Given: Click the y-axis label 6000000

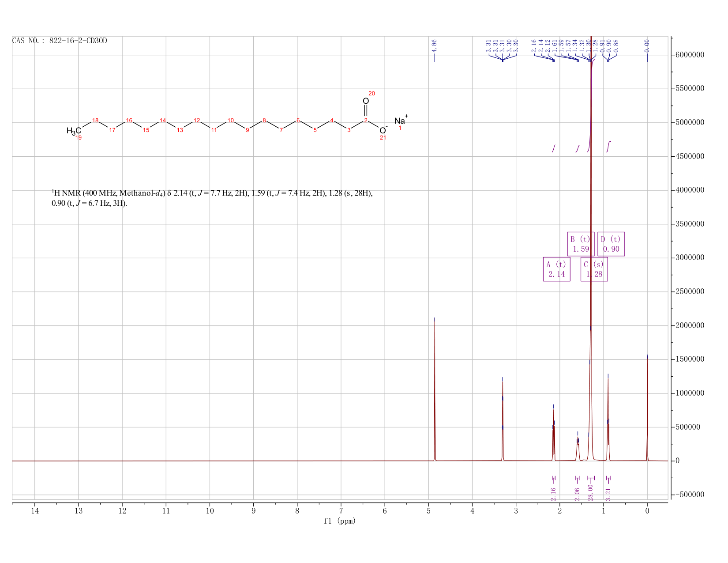Looking at the screenshot, I should click(x=690, y=55).
